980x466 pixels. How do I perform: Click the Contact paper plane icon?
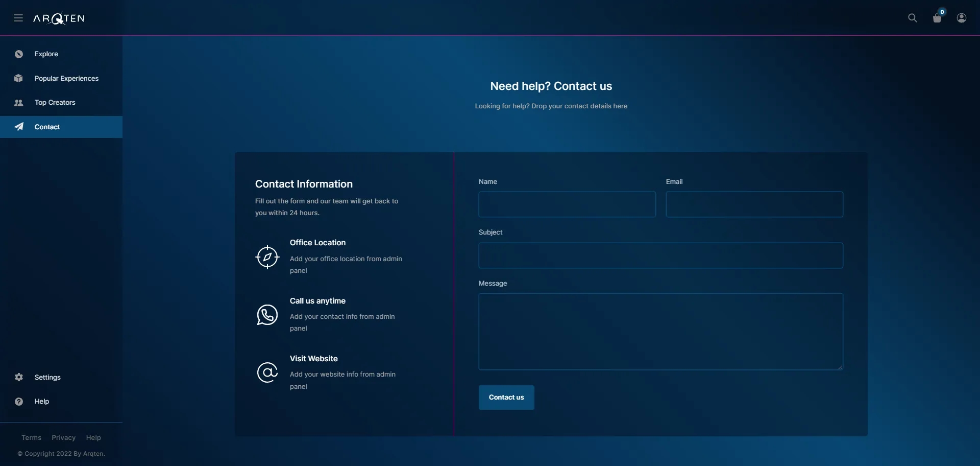coord(19,127)
